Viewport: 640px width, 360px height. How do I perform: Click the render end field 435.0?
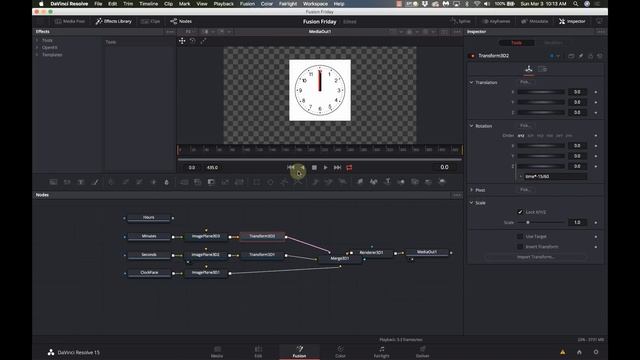(x=212, y=167)
